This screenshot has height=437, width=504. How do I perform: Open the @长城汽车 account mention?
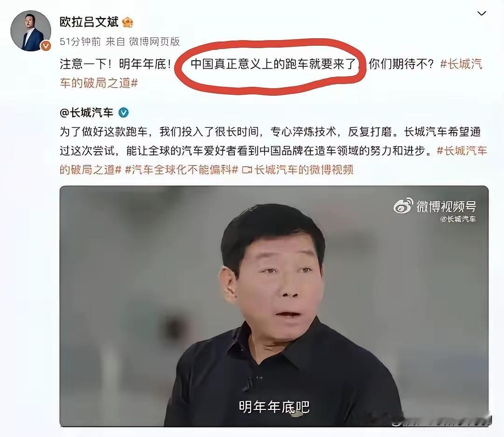point(86,113)
